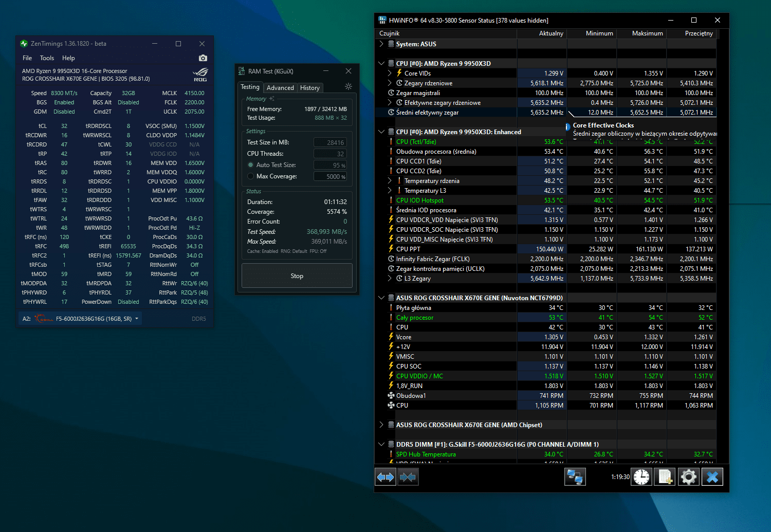
Task: Select the CPU IOD Hotspot sensor row
Action: pos(546,200)
